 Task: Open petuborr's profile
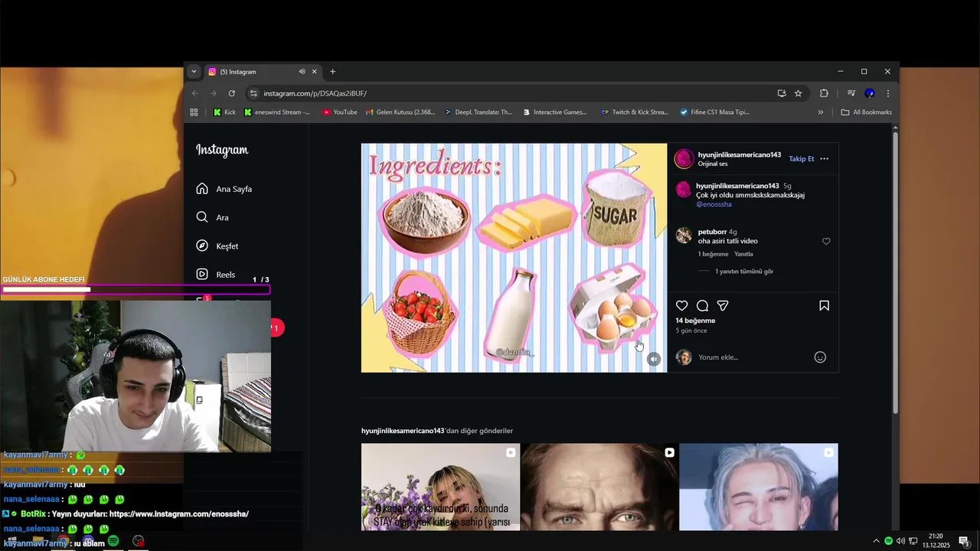(712, 231)
